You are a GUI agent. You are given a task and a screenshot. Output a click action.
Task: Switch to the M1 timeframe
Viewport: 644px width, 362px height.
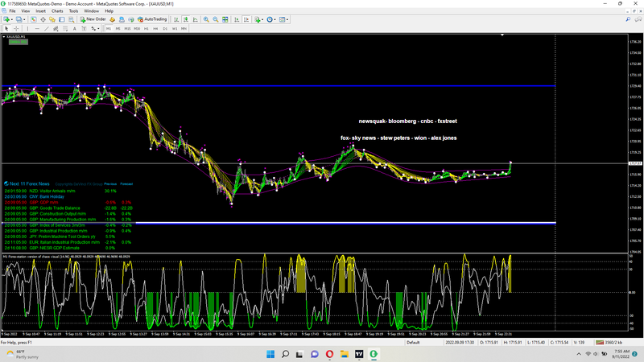[108, 28]
